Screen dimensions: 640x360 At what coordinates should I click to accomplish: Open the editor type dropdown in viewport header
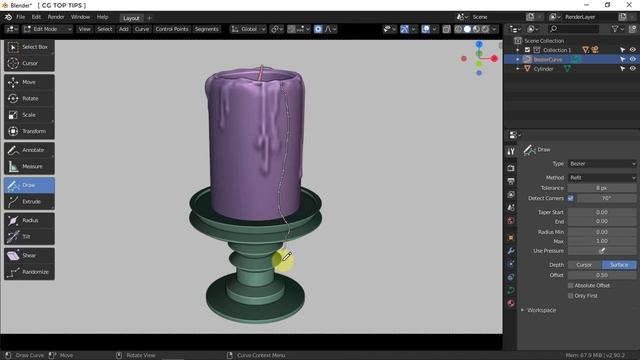pos(11,29)
